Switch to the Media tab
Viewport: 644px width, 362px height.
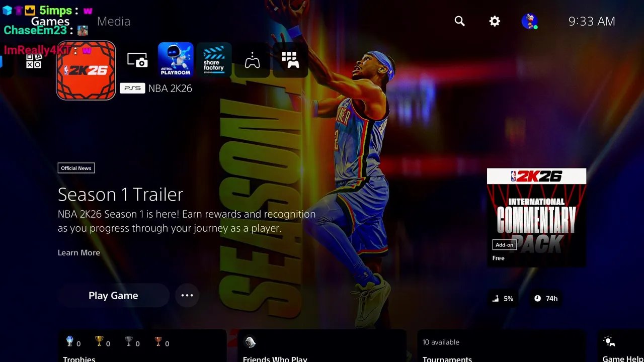tap(114, 21)
